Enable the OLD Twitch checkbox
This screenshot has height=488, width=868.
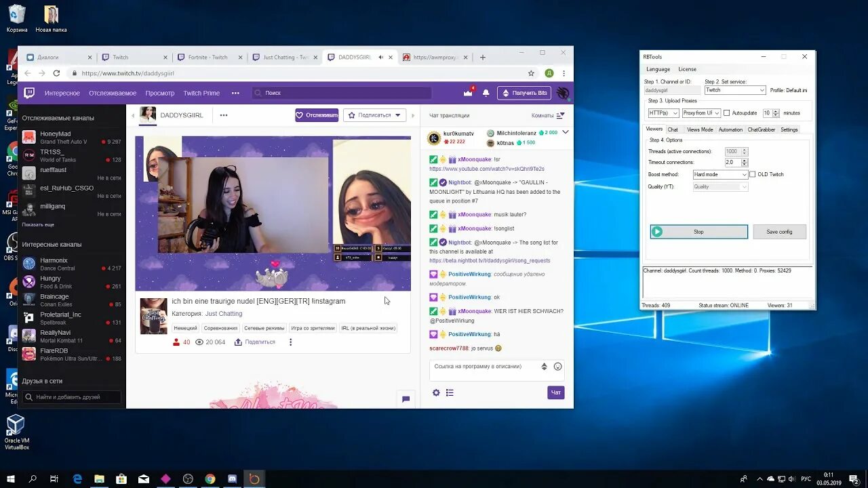click(x=753, y=174)
